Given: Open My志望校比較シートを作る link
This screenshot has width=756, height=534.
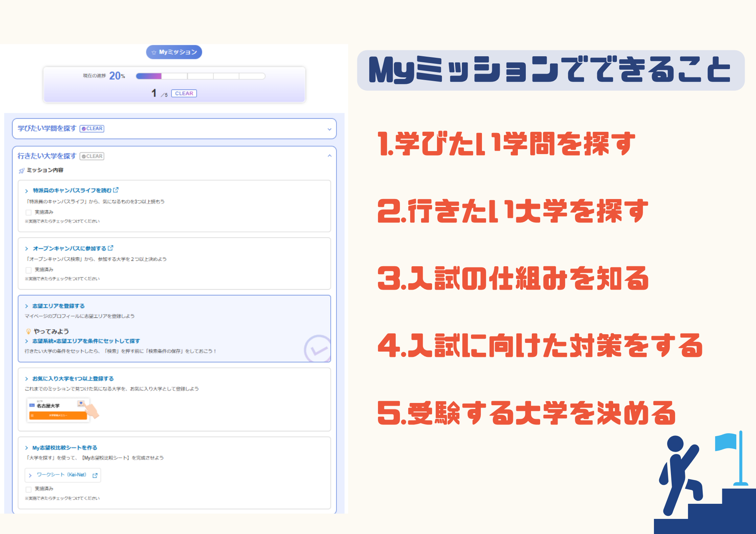Looking at the screenshot, I should click(x=65, y=448).
